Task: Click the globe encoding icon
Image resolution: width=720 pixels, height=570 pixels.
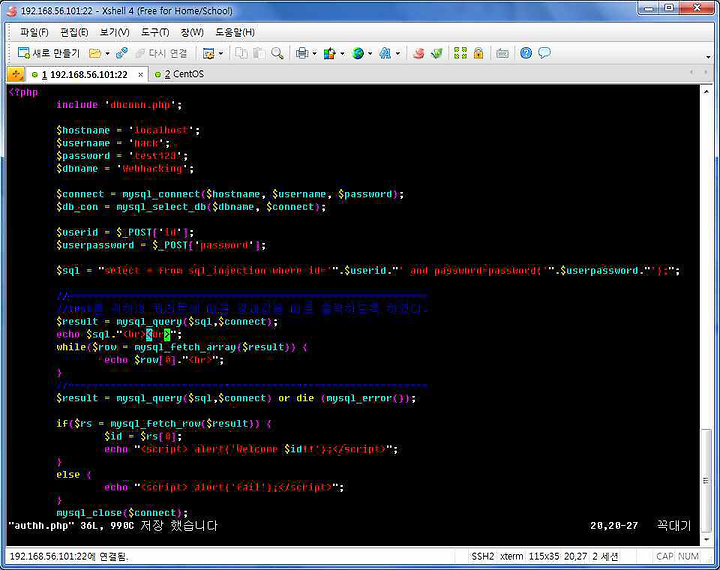Action: [358, 53]
